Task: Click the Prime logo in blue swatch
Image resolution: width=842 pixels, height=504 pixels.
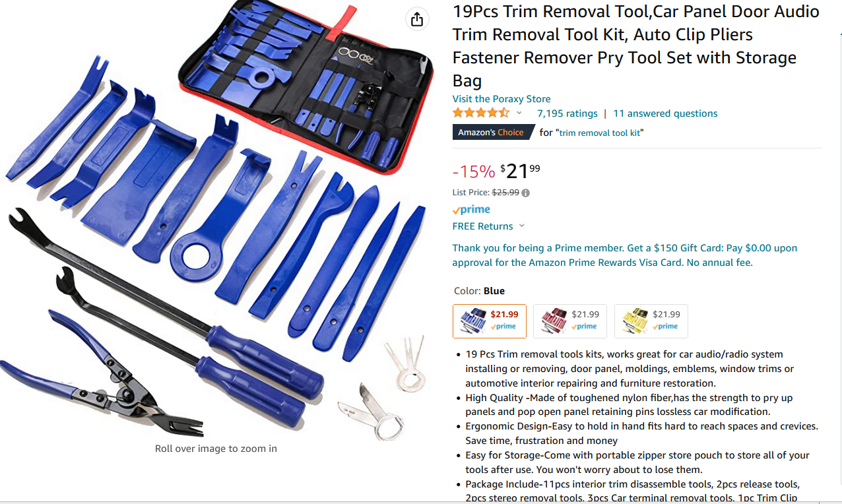Action: pyautogui.click(x=505, y=326)
